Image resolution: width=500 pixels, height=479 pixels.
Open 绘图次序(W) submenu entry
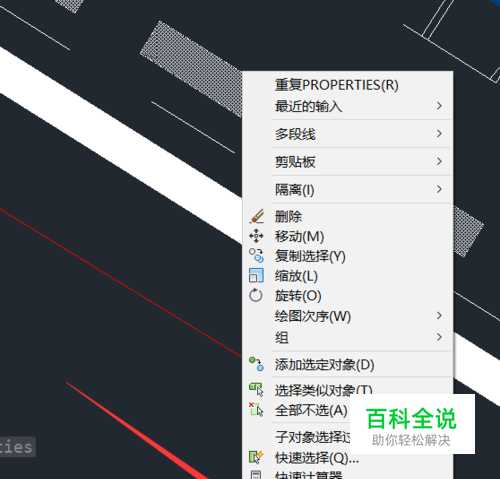(348, 316)
